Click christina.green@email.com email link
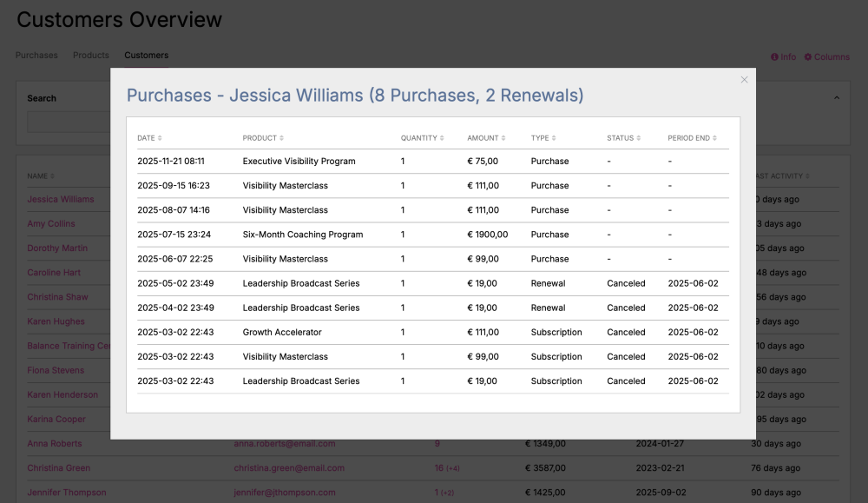 pos(288,468)
